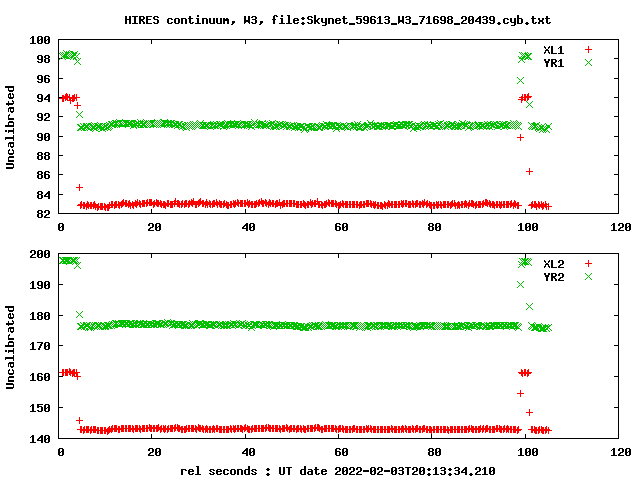640x480 pixels.
Task: Click the top plot's Uncalibrated axis label
Action: tap(10, 127)
